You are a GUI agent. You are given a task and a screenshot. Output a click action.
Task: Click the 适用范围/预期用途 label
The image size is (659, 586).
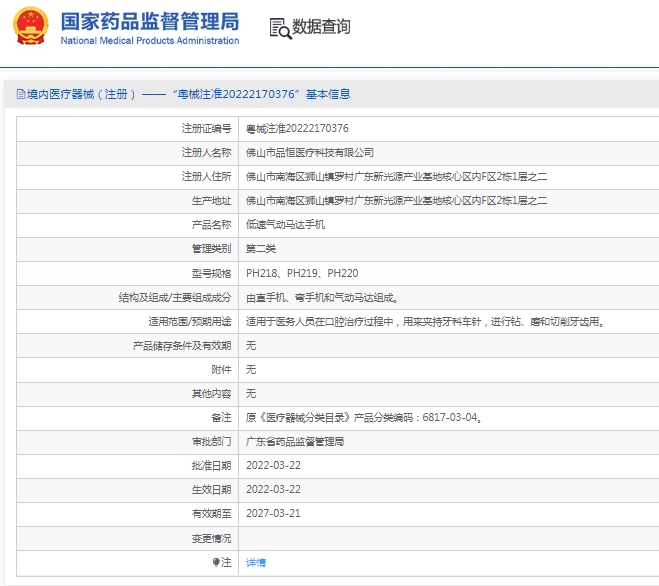190,322
